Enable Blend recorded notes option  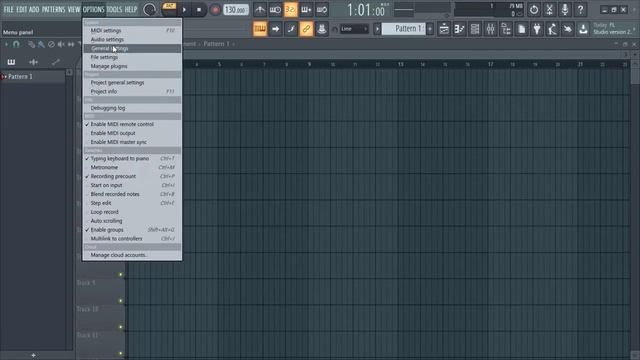click(x=132, y=194)
